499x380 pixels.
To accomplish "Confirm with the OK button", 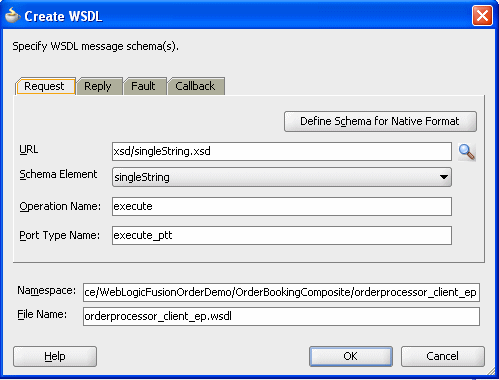I will click(x=351, y=356).
